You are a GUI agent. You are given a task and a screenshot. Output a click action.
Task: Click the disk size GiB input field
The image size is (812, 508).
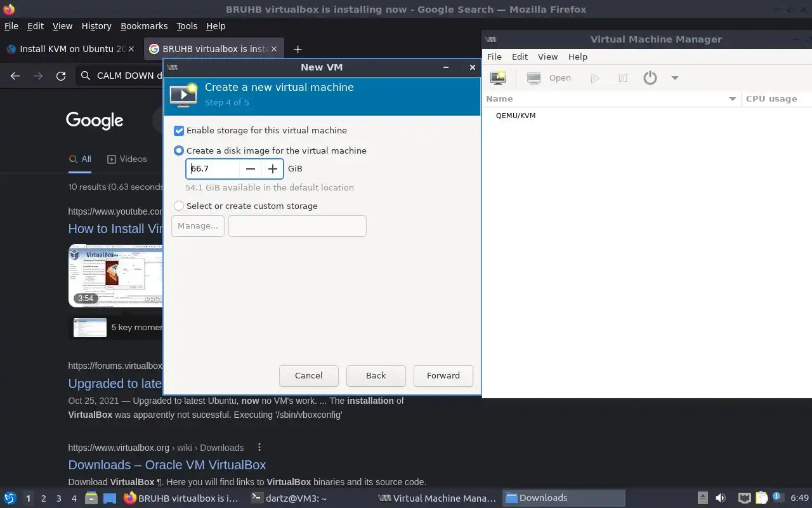tap(213, 168)
